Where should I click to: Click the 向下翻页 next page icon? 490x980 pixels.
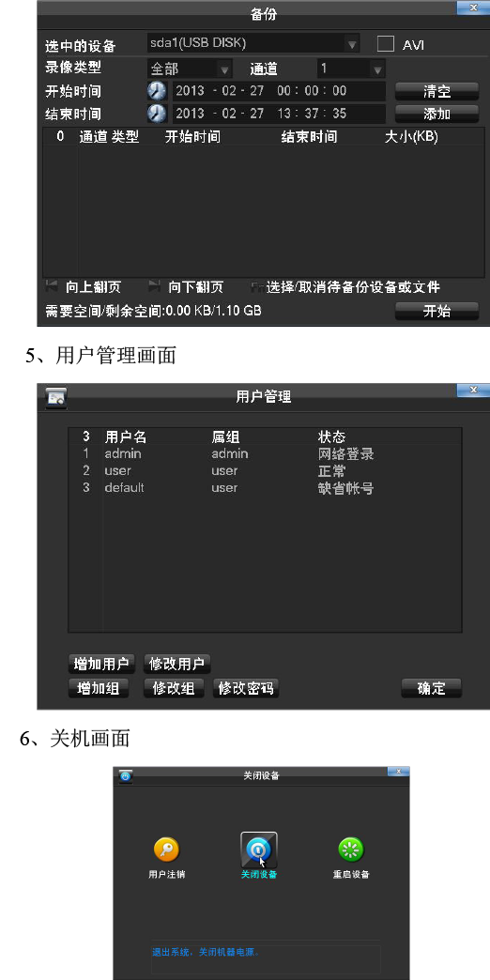click(154, 287)
